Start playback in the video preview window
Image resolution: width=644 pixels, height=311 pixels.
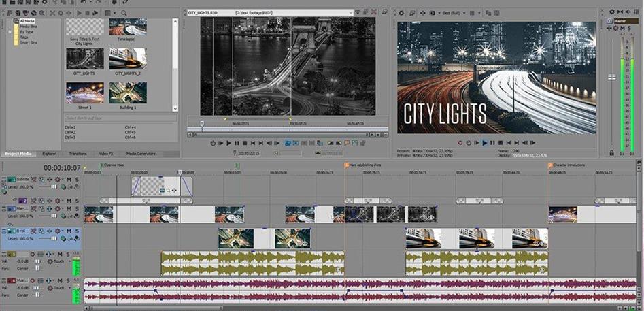[x=485, y=143]
